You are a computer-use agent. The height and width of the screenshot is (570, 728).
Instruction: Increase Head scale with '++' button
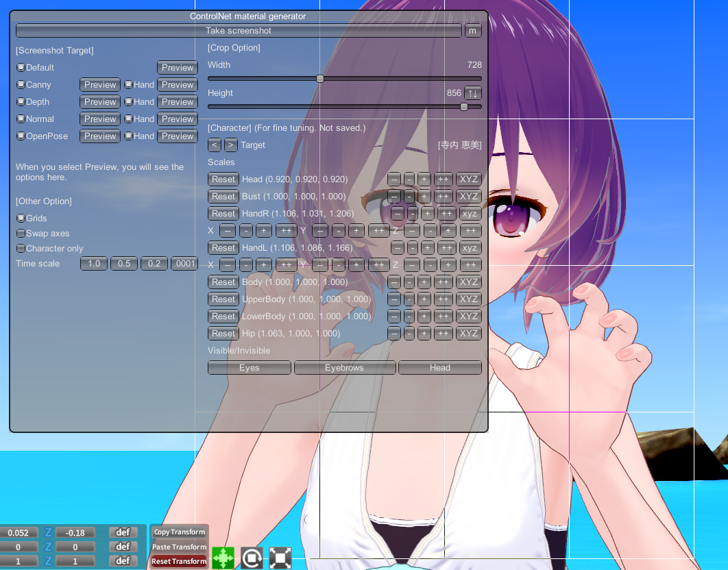coord(444,179)
